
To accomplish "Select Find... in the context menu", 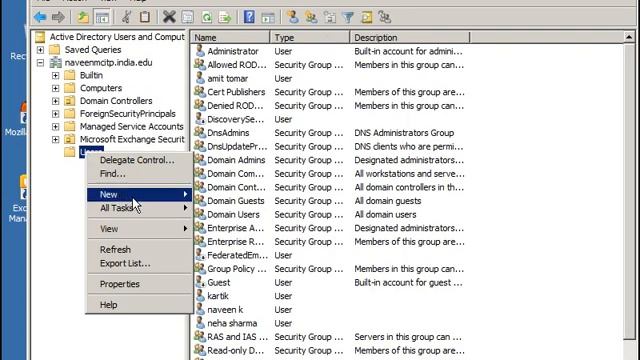I will coord(139,173).
